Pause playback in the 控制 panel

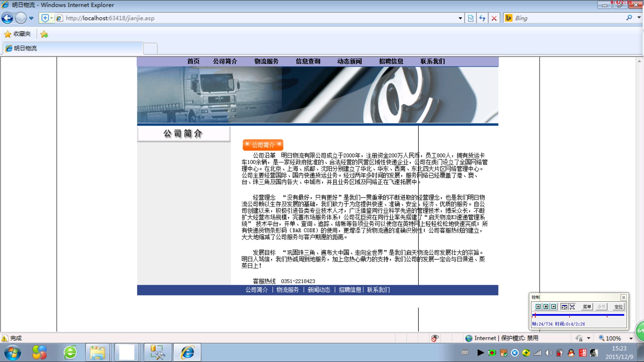pos(538,307)
